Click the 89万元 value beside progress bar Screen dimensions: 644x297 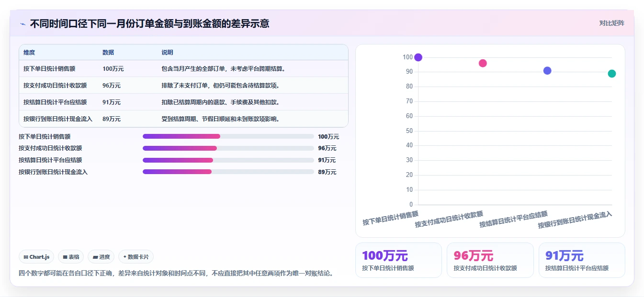[327, 172]
